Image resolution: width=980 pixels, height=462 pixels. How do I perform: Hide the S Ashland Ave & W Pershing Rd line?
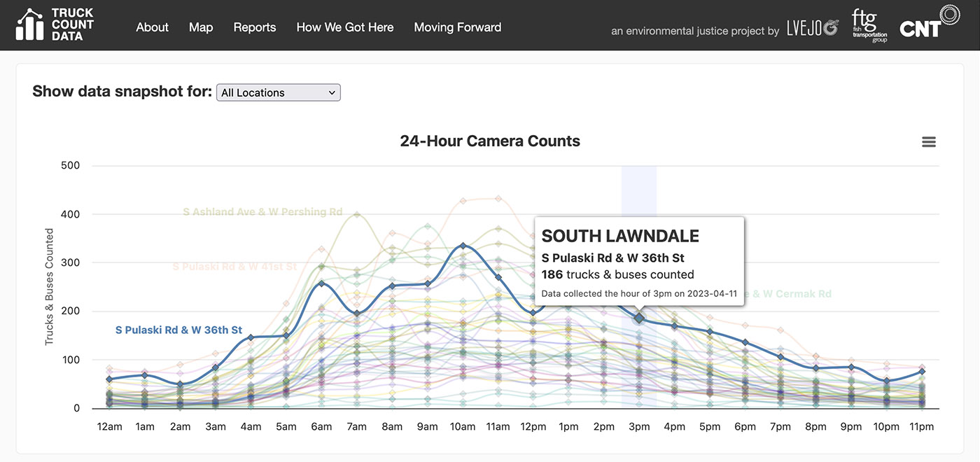[x=263, y=211]
